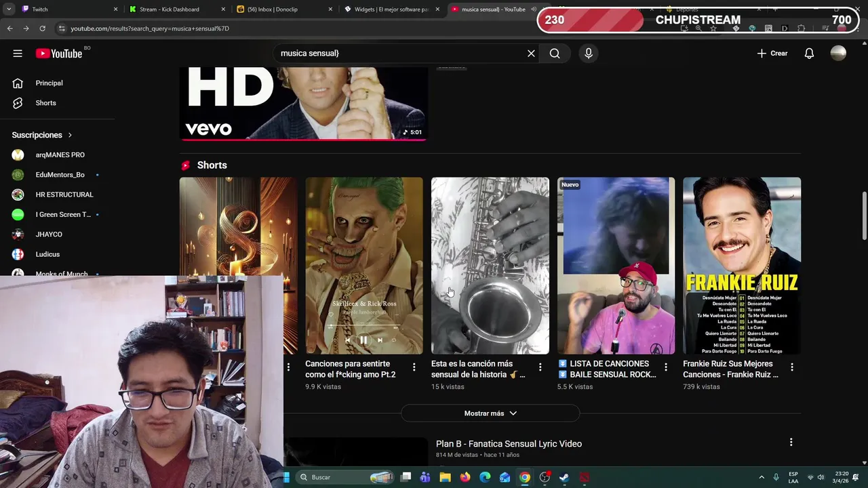The width and height of the screenshot is (868, 488).
Task: Open Frankie Ruiz Sus Mejores Canciones title
Action: pyautogui.click(x=730, y=369)
